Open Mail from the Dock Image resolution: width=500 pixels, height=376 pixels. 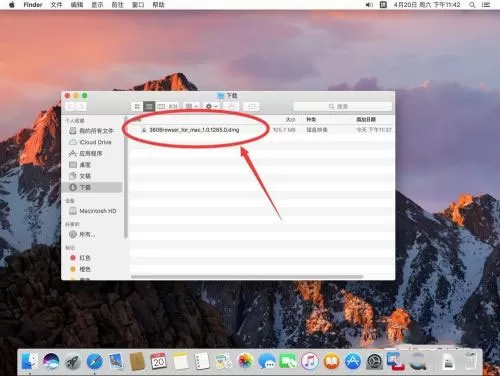[116, 361]
